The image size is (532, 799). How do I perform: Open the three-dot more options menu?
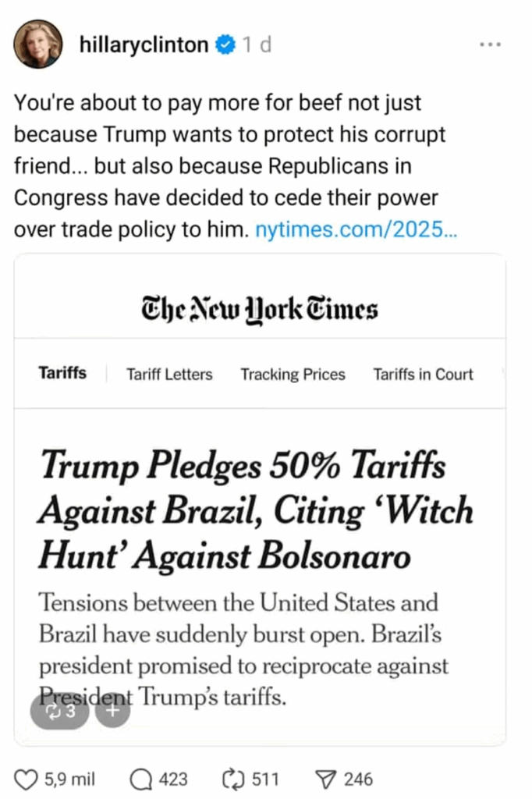click(490, 45)
